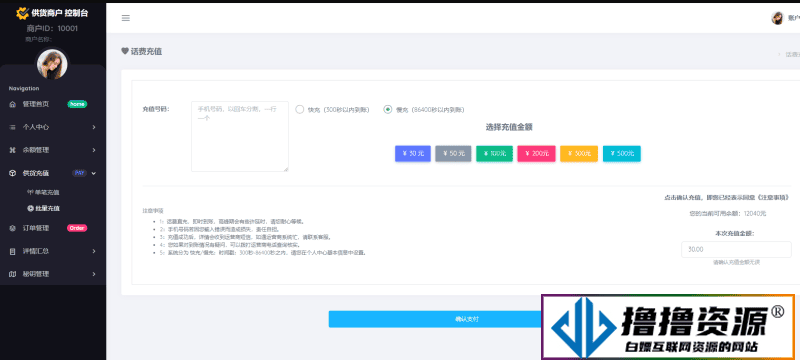Choose the blue ¥30元 amount button

(x=413, y=153)
